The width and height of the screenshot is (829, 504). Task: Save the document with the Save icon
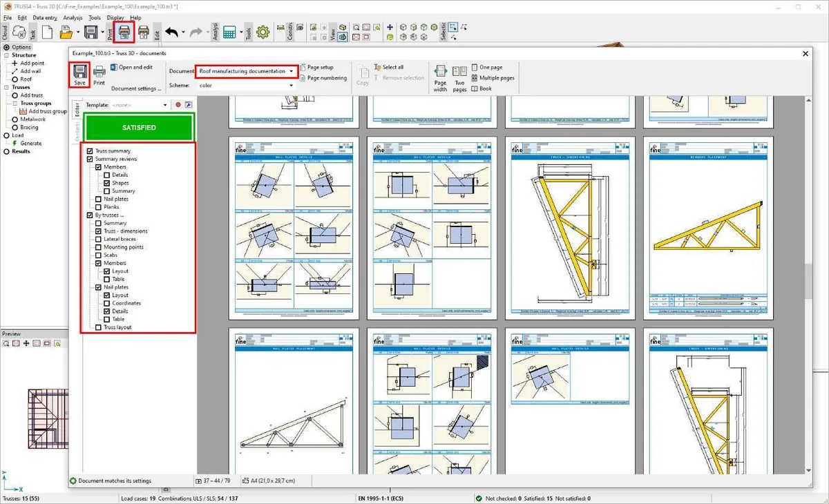pos(79,75)
